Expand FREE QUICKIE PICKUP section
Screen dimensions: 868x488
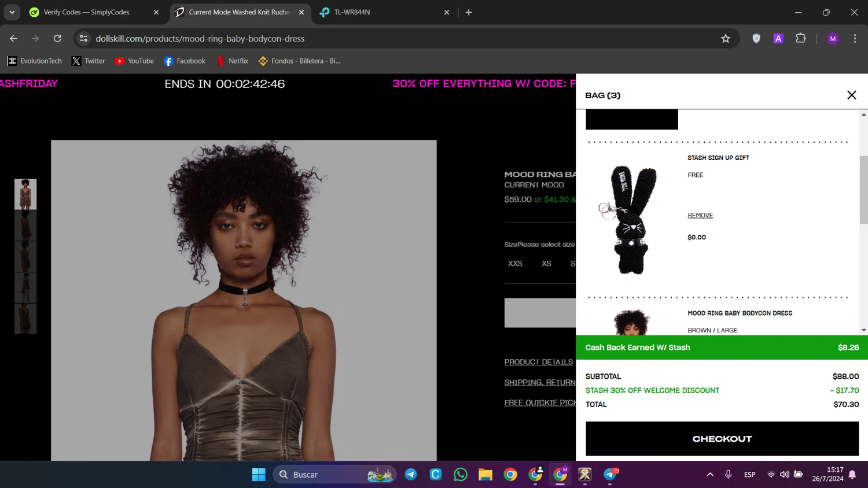540,402
